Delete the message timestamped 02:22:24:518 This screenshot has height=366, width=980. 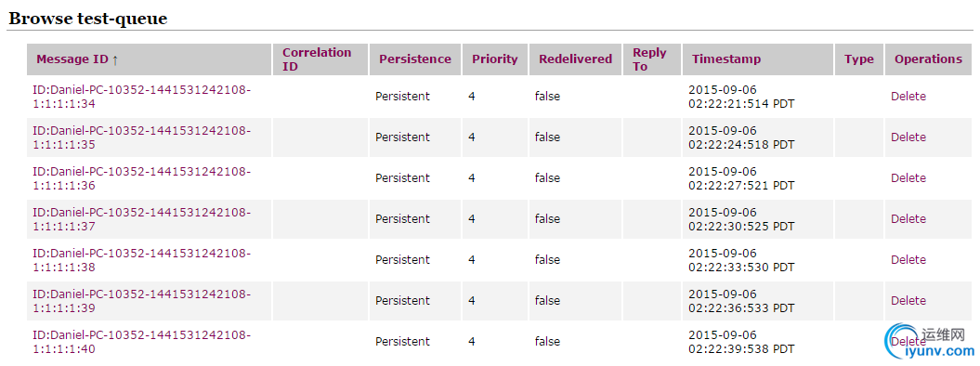(908, 137)
